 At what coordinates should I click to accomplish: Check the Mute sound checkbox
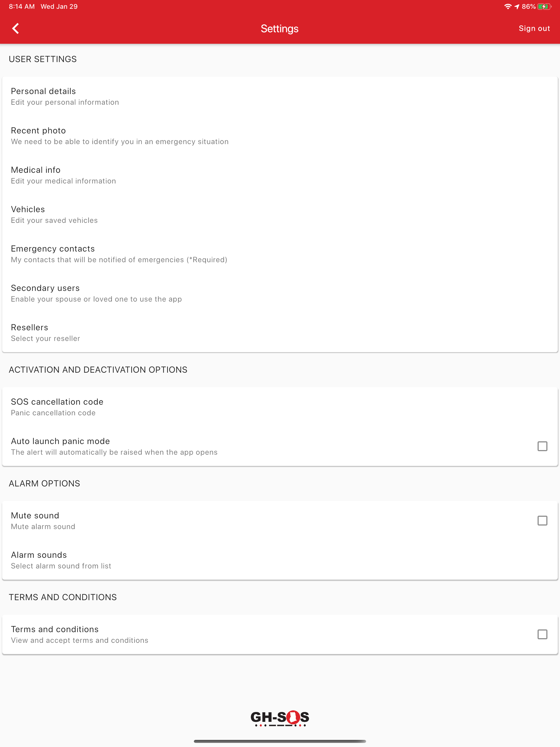click(542, 520)
